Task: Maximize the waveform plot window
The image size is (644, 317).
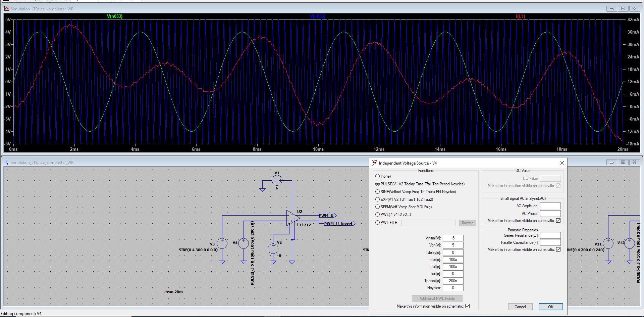Action: point(623,9)
